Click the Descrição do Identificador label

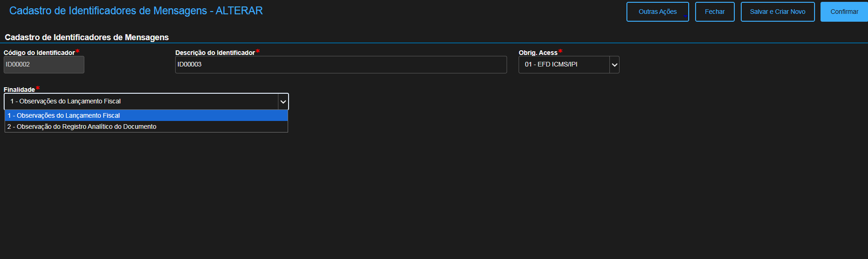click(x=215, y=53)
